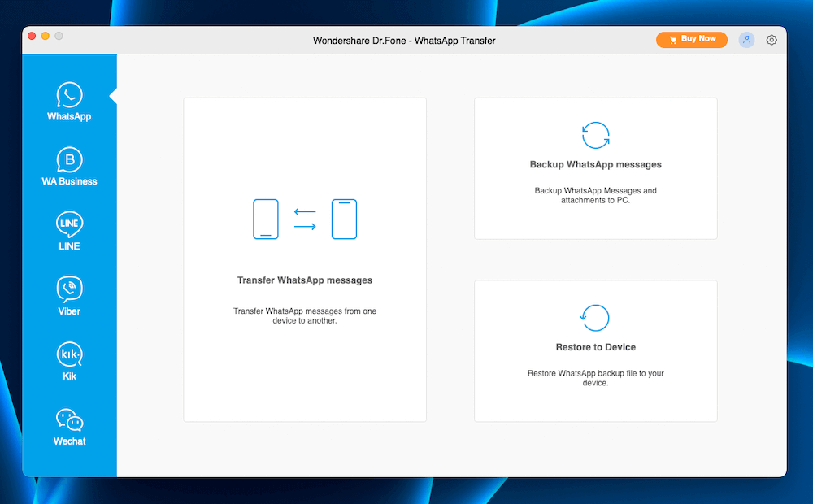Click the "WA Business" sidebar label
This screenshot has height=504, width=813.
pos(69,181)
